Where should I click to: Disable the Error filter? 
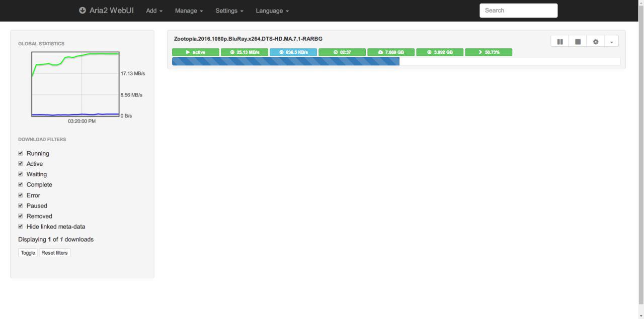click(x=21, y=195)
